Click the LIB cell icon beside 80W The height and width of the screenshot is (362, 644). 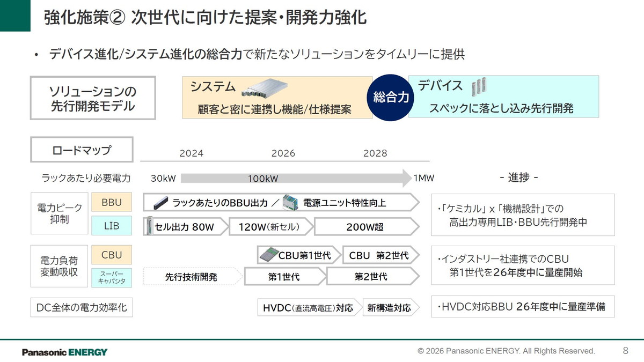point(149,226)
